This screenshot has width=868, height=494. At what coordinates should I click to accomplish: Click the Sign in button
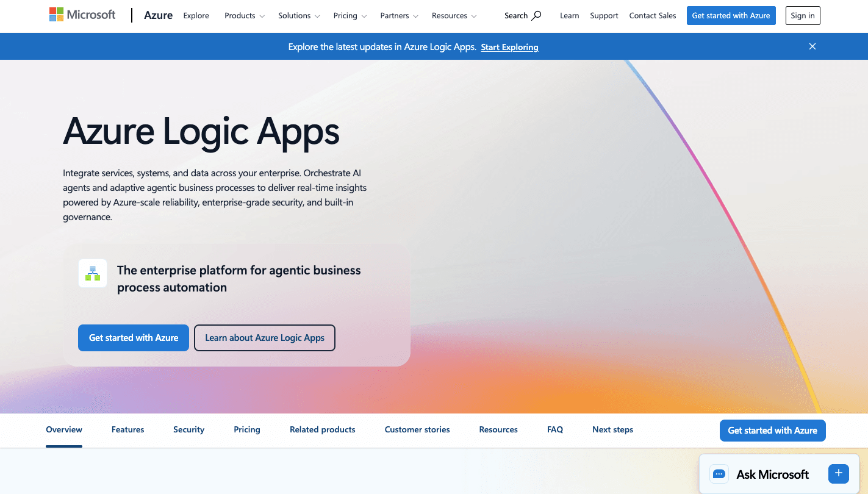click(x=802, y=15)
